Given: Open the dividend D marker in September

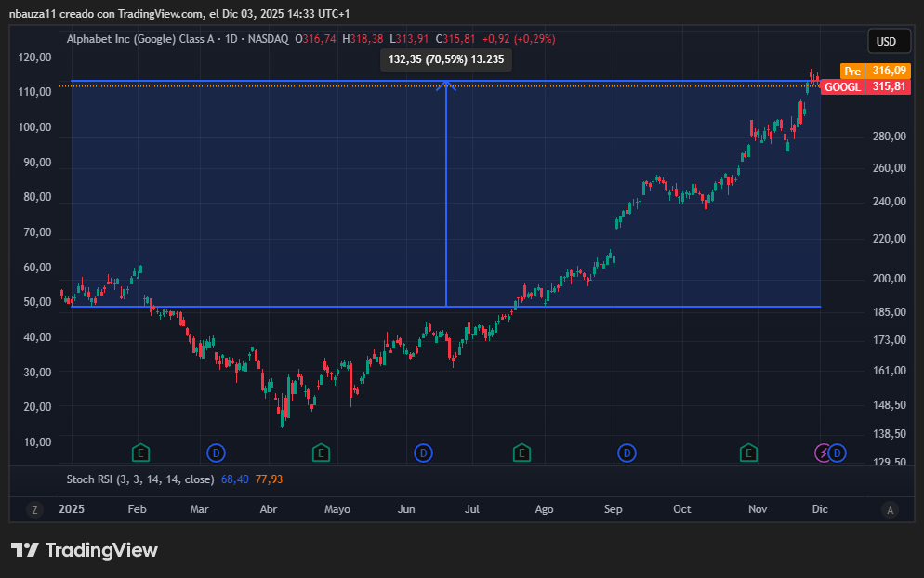Looking at the screenshot, I should point(627,453).
